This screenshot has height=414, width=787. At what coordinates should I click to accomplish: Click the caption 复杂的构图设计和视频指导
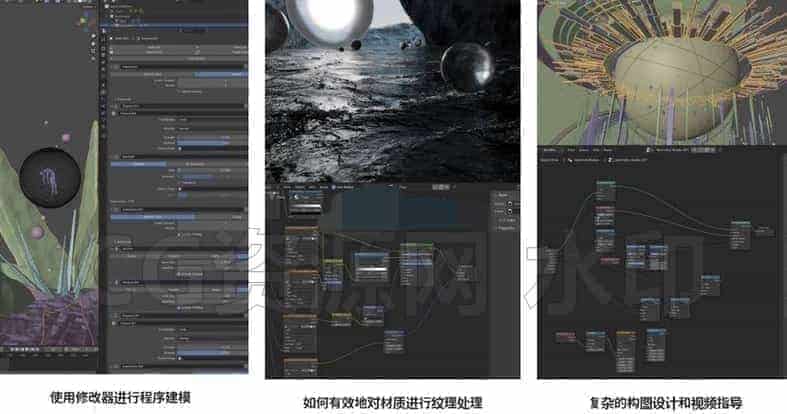click(x=666, y=402)
